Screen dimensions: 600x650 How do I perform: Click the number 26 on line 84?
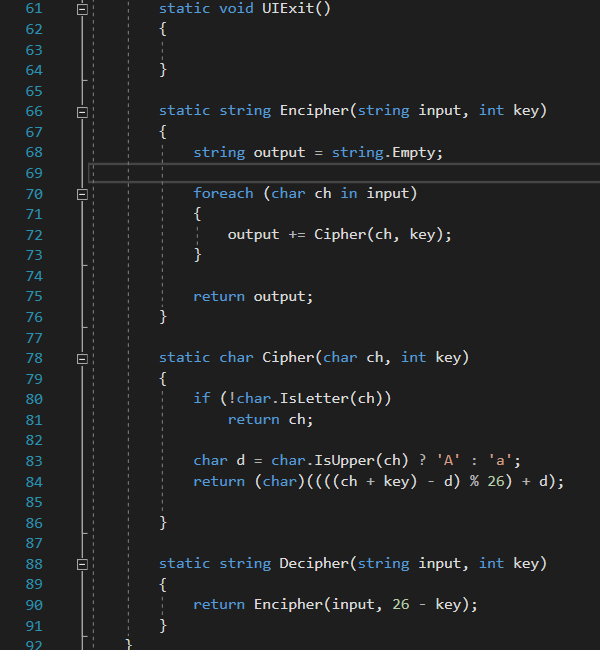coord(496,481)
